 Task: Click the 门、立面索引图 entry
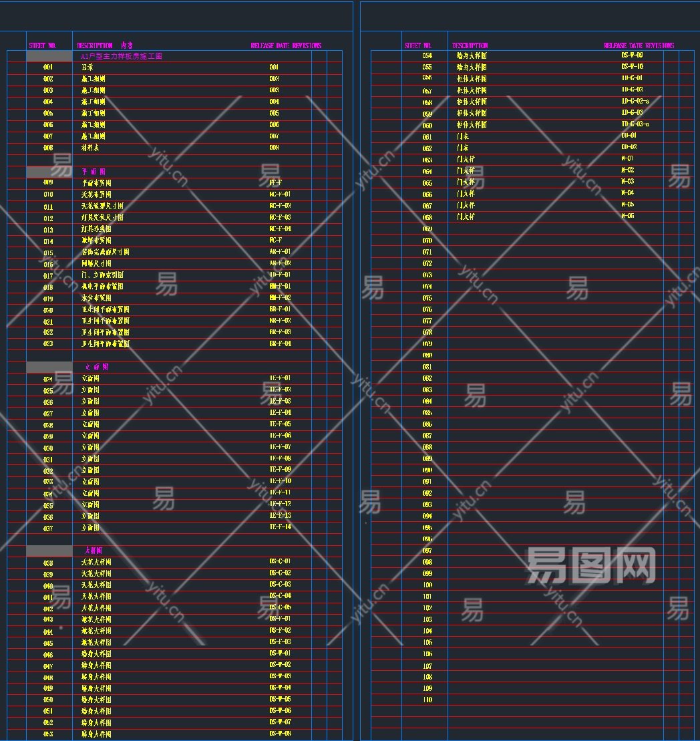tap(102, 275)
